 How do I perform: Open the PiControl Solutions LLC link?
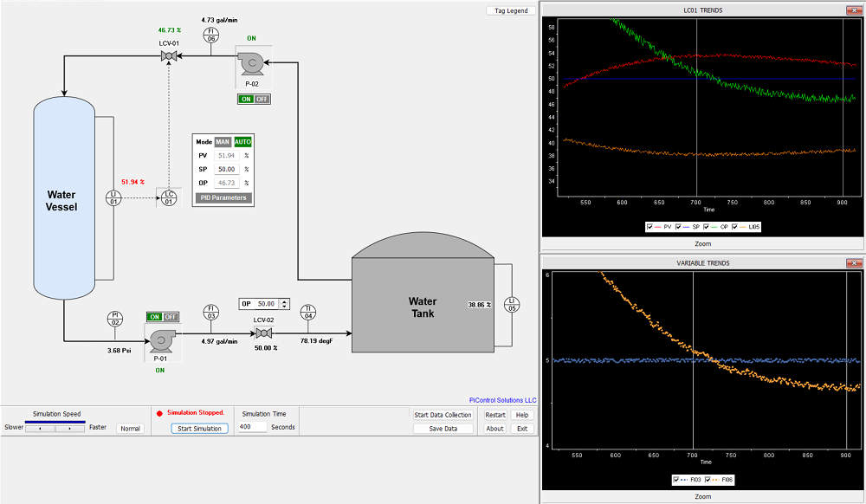pyautogui.click(x=502, y=400)
